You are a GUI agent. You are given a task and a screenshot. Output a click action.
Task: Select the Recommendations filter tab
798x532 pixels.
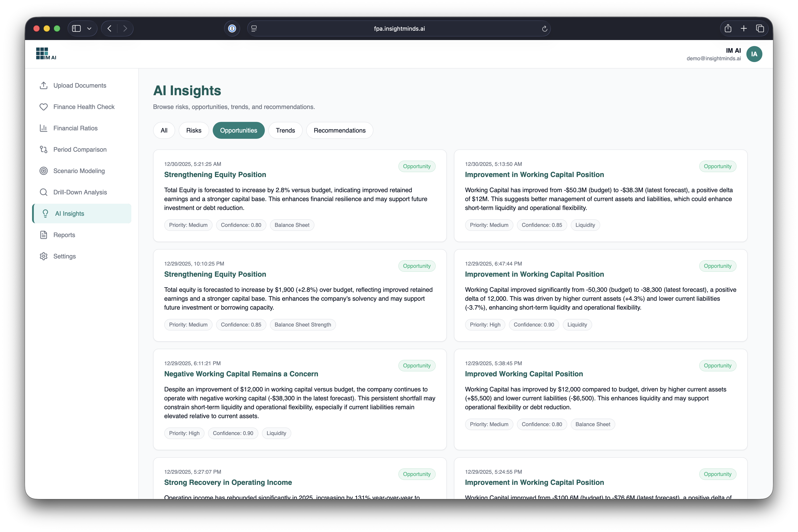[339, 130]
